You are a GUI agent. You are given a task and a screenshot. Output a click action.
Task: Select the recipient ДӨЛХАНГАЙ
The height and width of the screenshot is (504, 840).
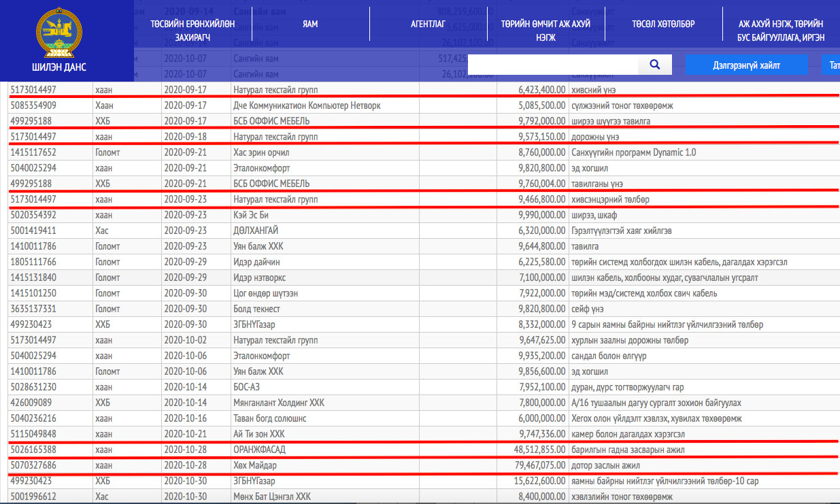[256, 231]
